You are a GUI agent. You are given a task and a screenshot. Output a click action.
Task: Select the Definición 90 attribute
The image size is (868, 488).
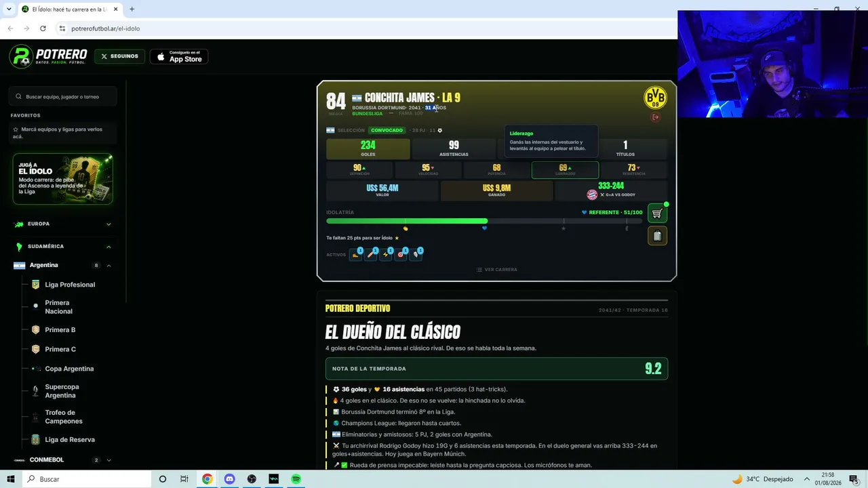point(359,169)
